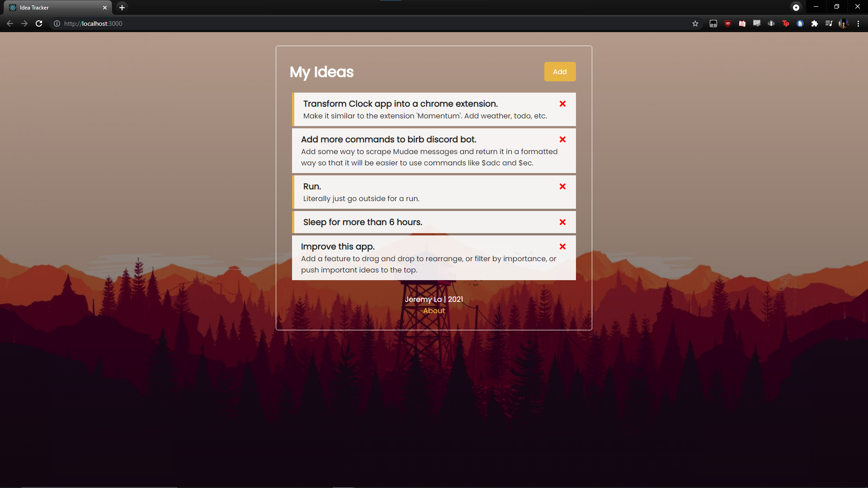Dismiss the 'Improve this app' idea
Viewport: 868px width, 488px height.
(562, 246)
